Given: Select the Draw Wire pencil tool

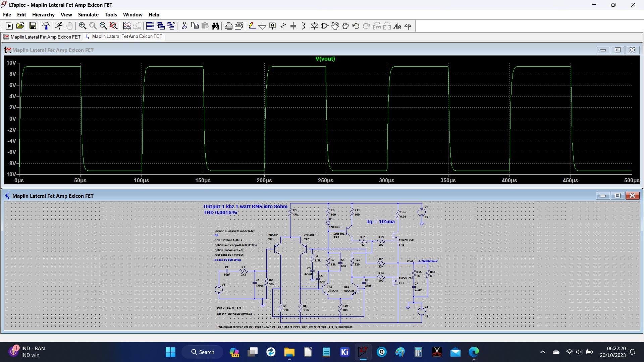Looking at the screenshot, I should (252, 26).
